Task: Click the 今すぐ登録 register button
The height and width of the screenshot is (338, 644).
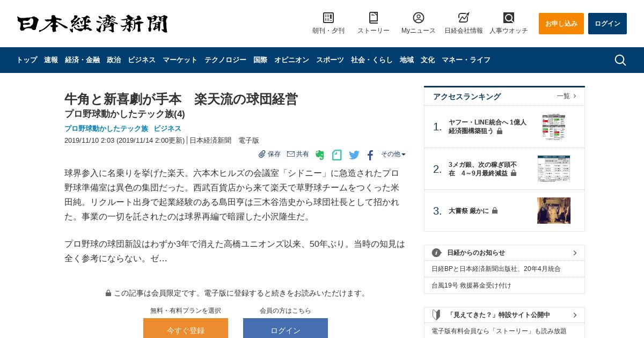Action: (x=186, y=328)
